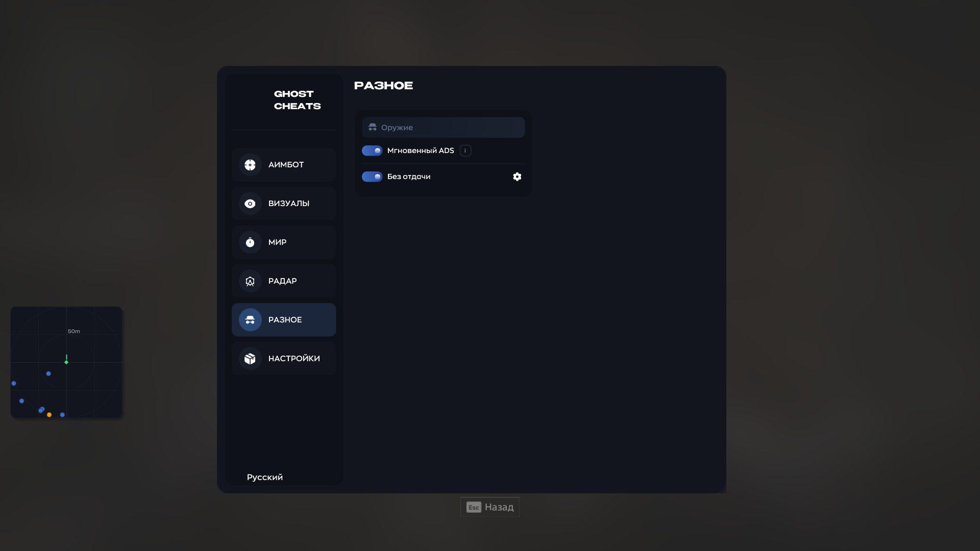Click the eye icon for Визуалы
This screenshot has width=980, height=551.
pos(250,204)
